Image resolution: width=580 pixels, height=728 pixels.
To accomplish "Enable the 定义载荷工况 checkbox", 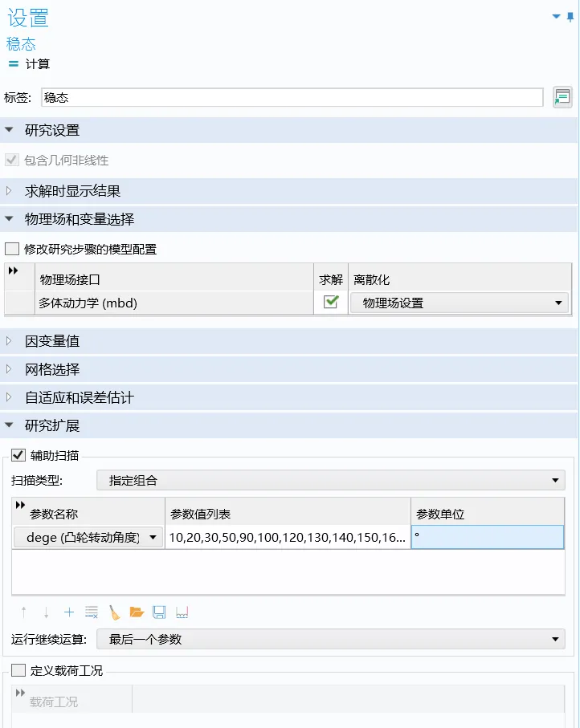I will click(18, 670).
